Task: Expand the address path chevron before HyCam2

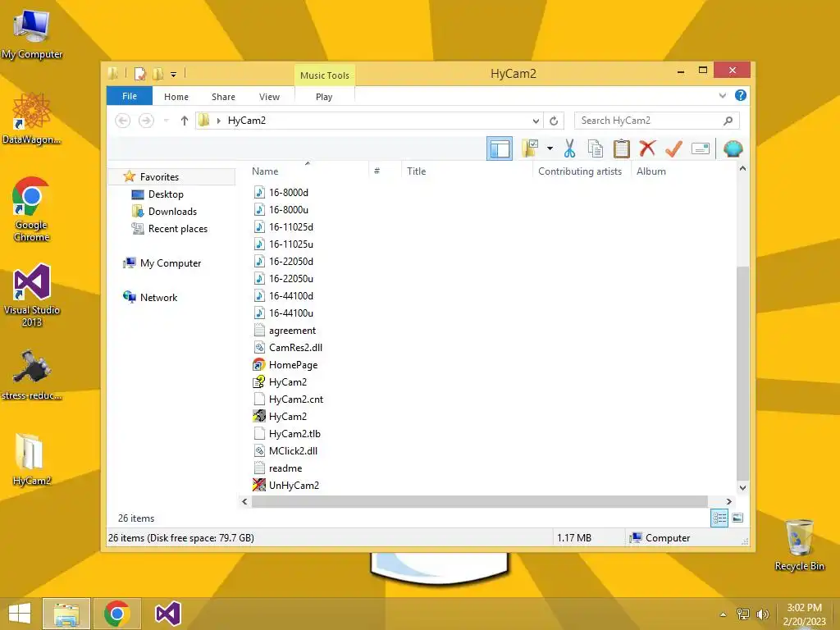Action: (218, 121)
